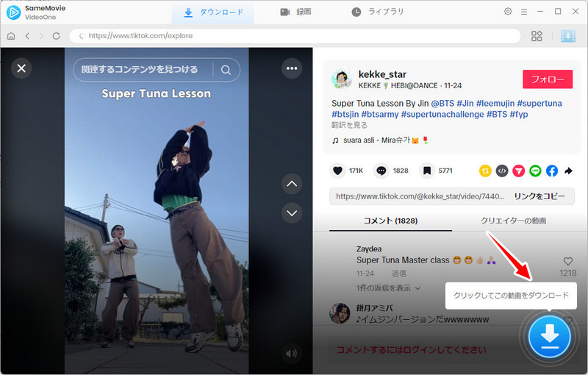Expand 1件の返信を表示 replies

388,288
